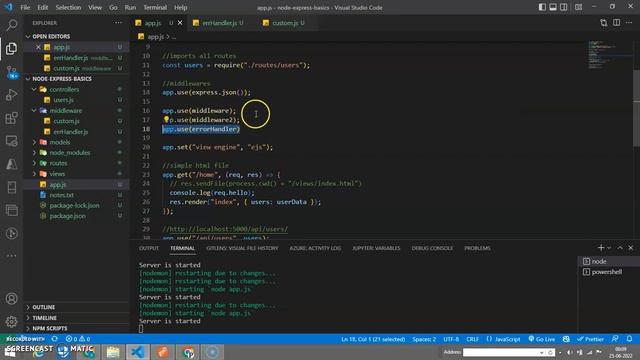This screenshot has width=640, height=360.
Task: Open the Remote Explorer view
Action: [11, 141]
